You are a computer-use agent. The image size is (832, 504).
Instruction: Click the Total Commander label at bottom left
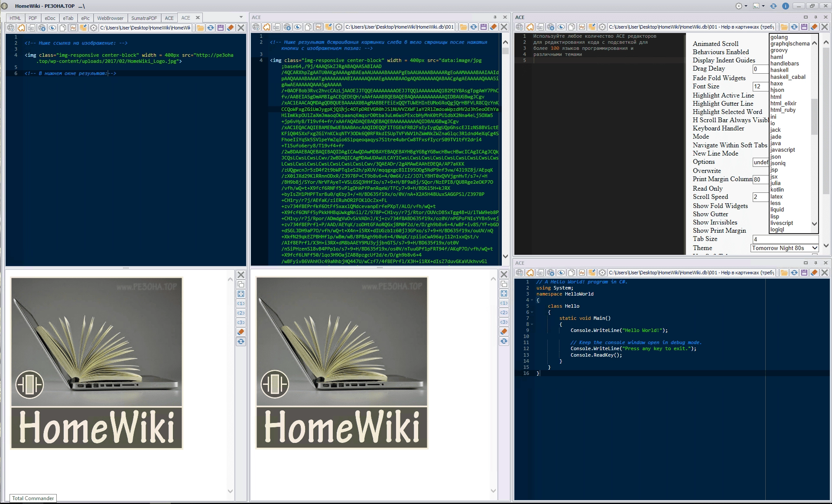(x=33, y=498)
